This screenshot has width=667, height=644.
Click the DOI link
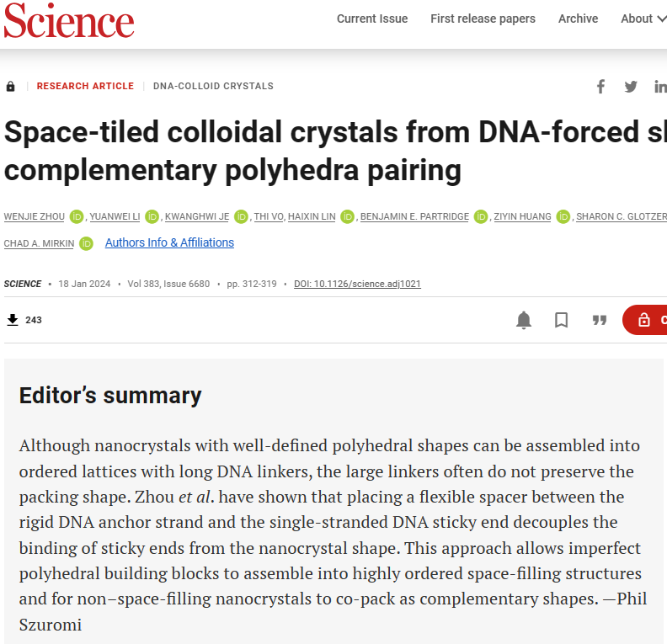(357, 284)
